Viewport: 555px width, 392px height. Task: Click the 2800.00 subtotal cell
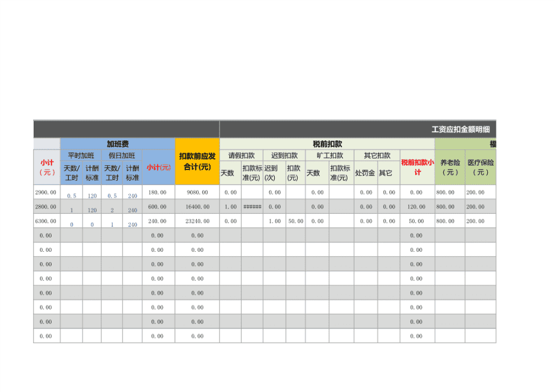point(47,207)
